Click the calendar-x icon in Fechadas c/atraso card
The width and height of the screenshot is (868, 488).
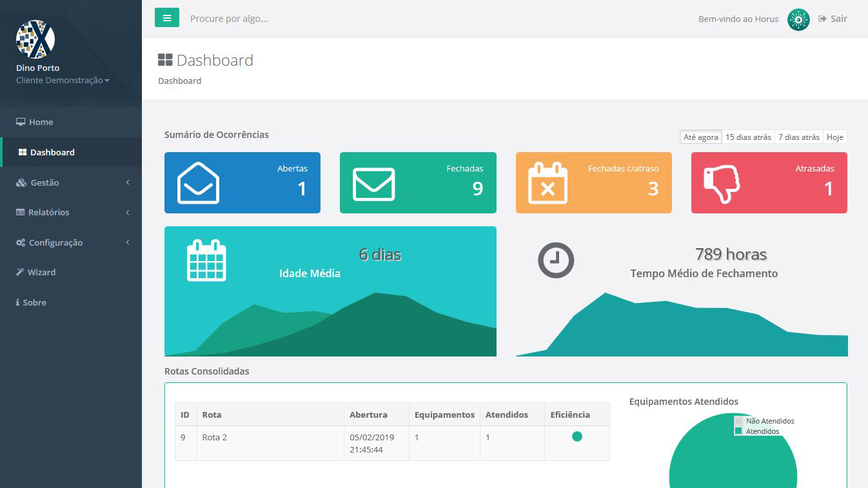click(547, 183)
